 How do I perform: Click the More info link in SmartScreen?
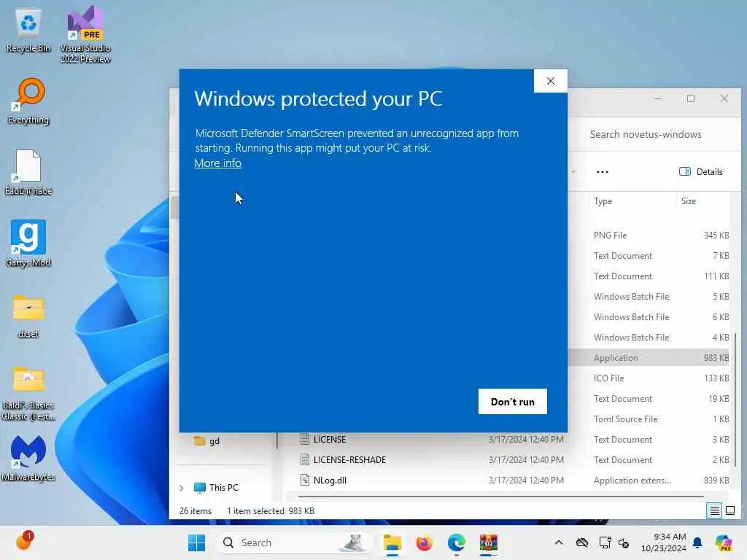(217, 163)
